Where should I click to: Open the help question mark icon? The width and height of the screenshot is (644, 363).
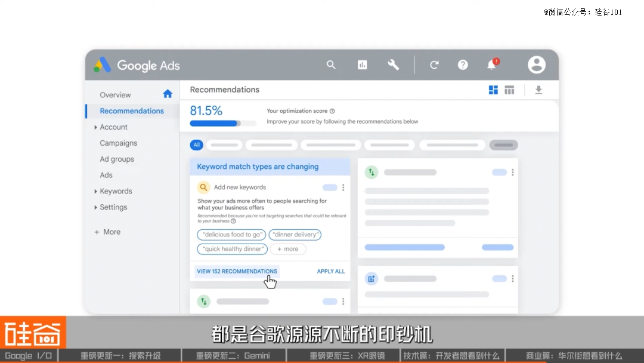point(463,64)
